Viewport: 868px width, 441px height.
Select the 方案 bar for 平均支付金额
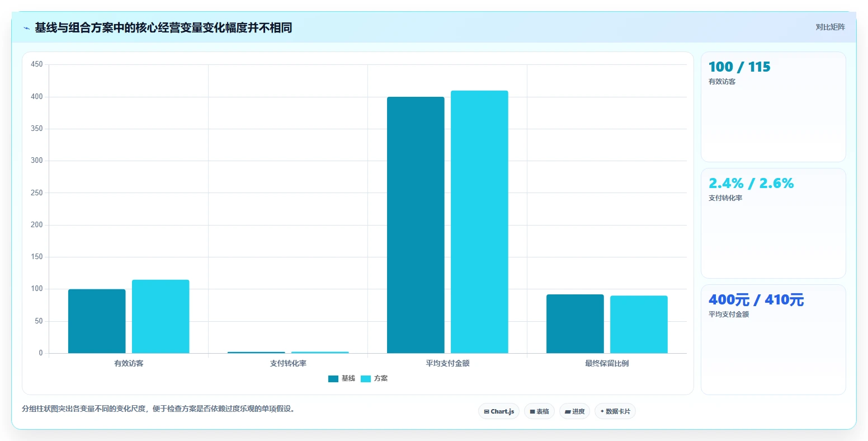tap(479, 222)
